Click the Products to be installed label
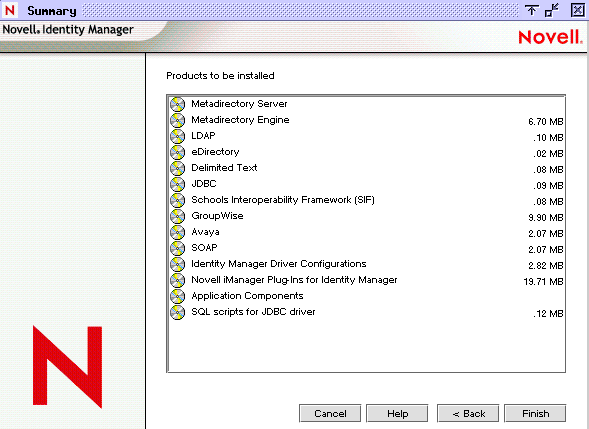Image resolution: width=589 pixels, height=429 pixels. 220,76
